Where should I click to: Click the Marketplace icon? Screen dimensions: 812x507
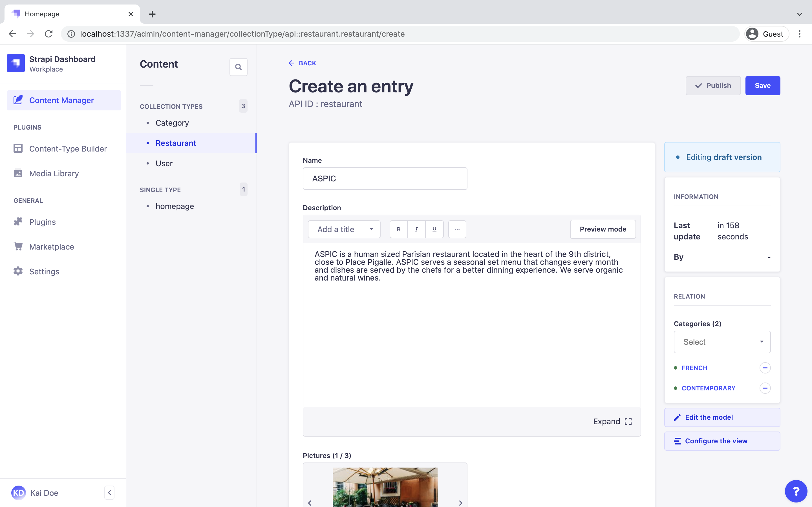pyautogui.click(x=18, y=246)
